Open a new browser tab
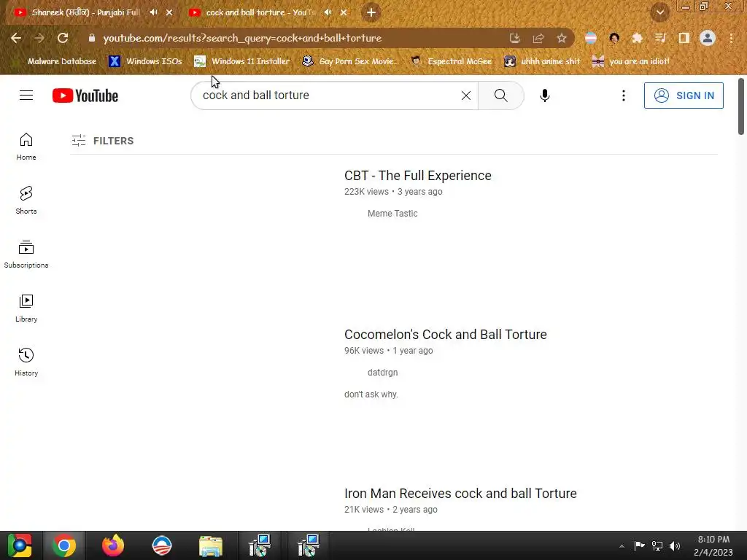The height and width of the screenshot is (560, 747). 371,13
